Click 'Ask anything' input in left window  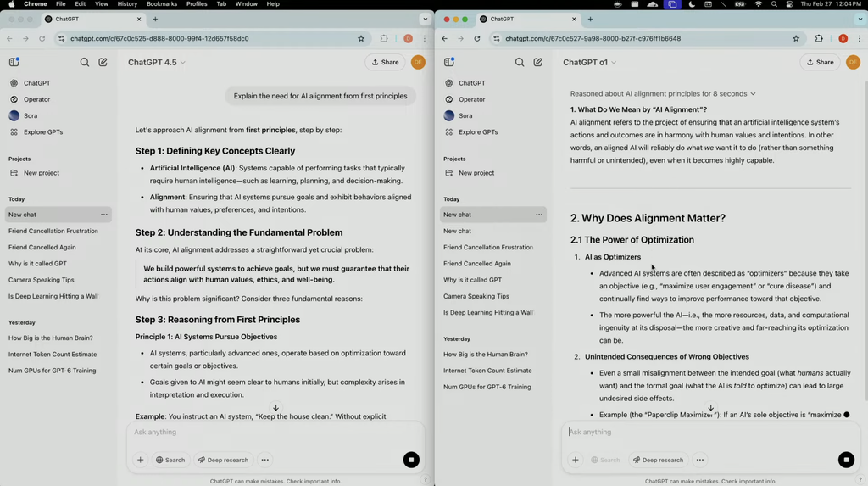pos(275,433)
